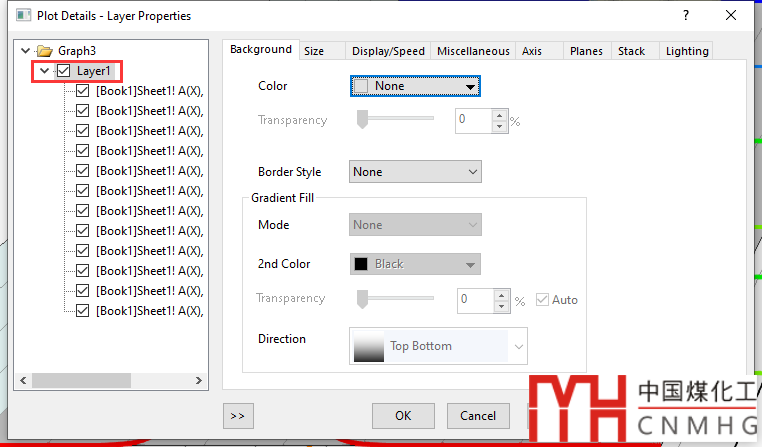Image resolution: width=762 pixels, height=447 pixels.
Task: Collapse the Layer1 tree node
Action: (x=44, y=71)
